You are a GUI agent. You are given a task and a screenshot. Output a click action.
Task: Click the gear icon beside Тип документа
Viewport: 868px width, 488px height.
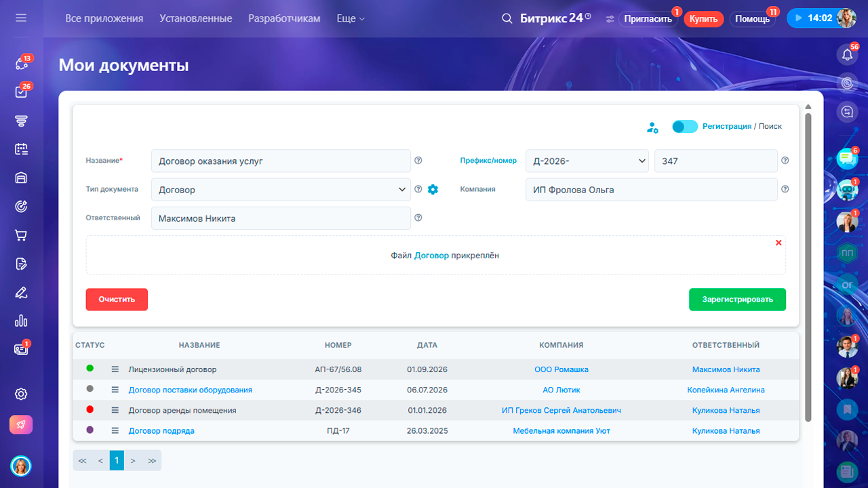tap(433, 190)
